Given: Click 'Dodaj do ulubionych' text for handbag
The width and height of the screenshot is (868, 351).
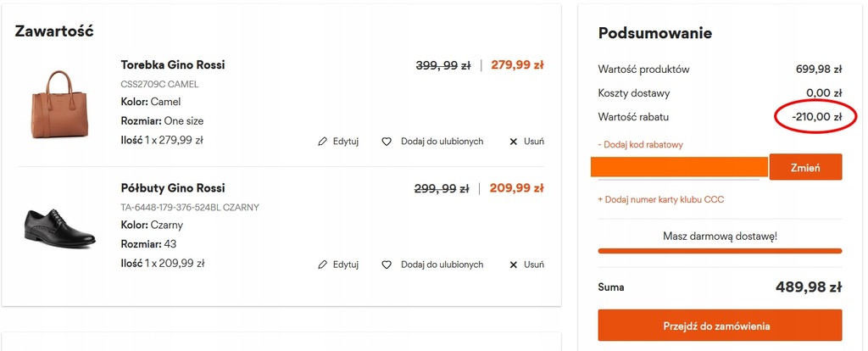Looking at the screenshot, I should click(x=442, y=142).
